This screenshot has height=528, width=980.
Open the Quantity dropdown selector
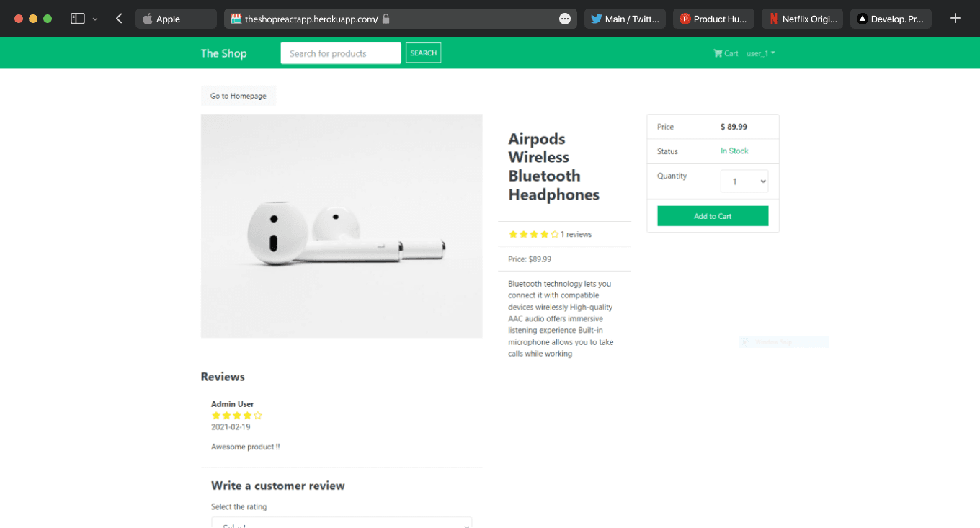tap(744, 182)
